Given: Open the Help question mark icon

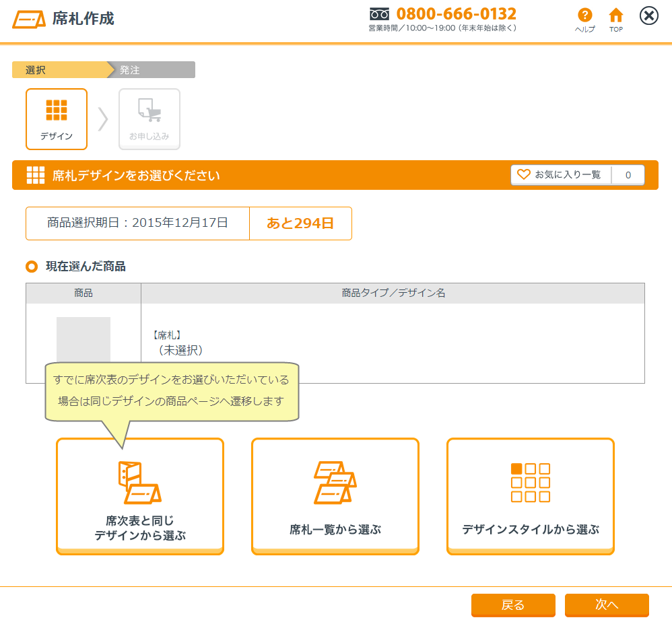Looking at the screenshot, I should (584, 15).
